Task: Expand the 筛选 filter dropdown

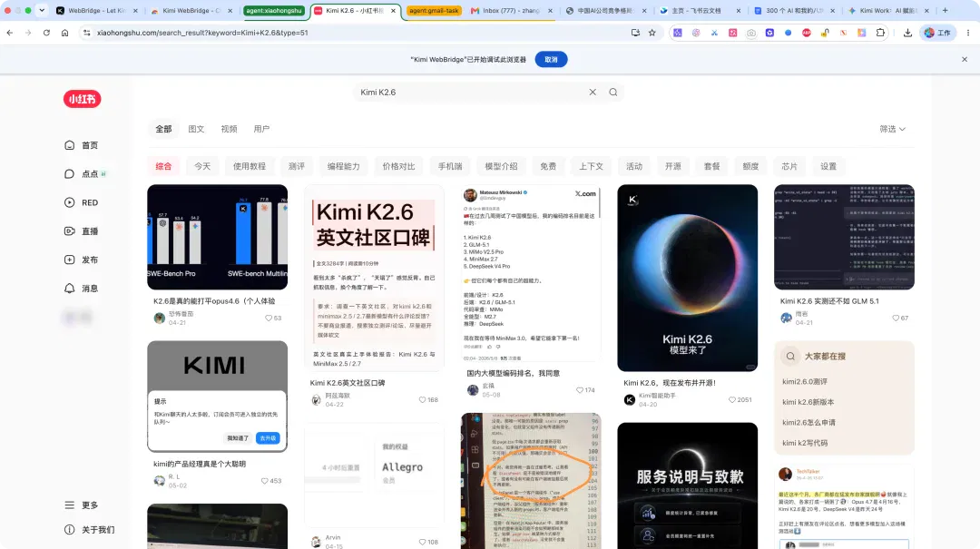Action: tap(893, 129)
